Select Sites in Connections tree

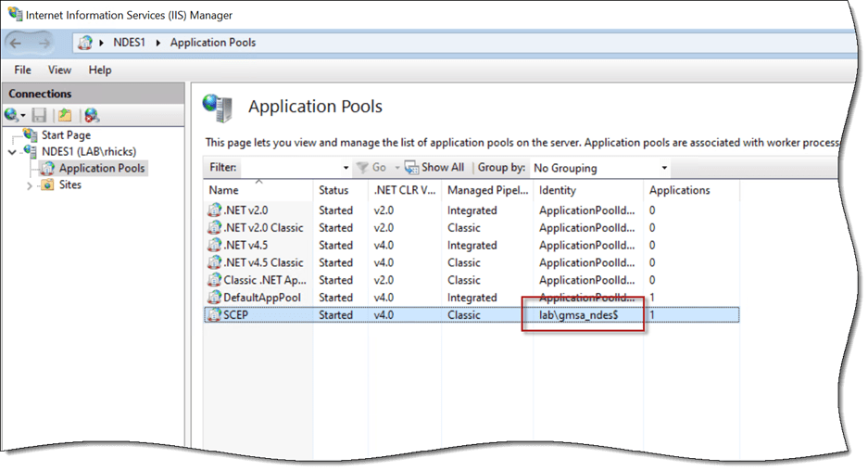[70, 185]
